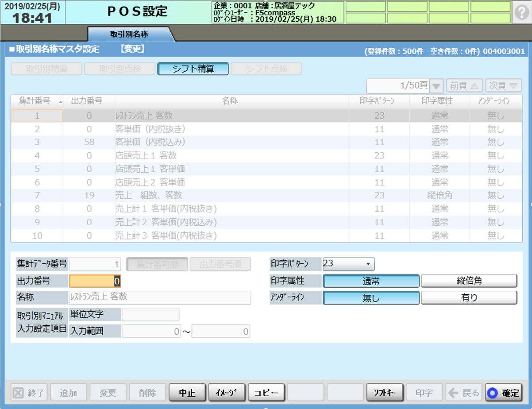532x409 pixels.
Task: Open the ソフトキー soft keyboard
Action: [385, 393]
